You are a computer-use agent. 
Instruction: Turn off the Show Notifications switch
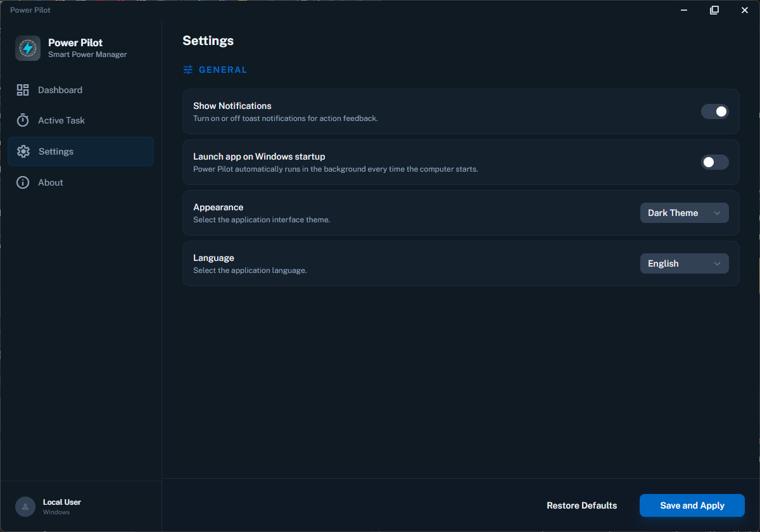[x=715, y=111]
